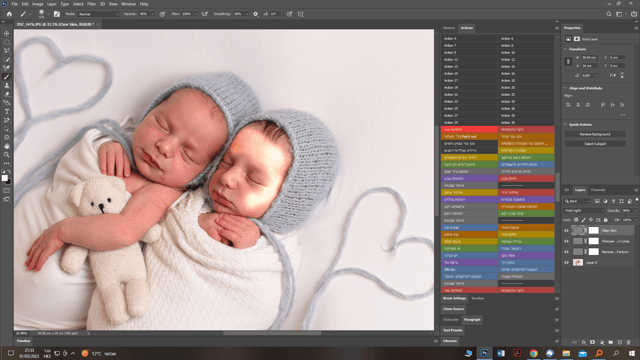Open the Timeline panel at the bottom

click(x=23, y=341)
